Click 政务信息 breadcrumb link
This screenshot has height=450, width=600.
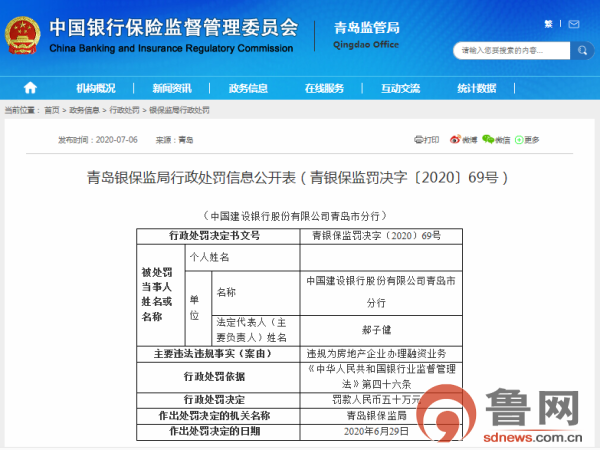[84, 110]
